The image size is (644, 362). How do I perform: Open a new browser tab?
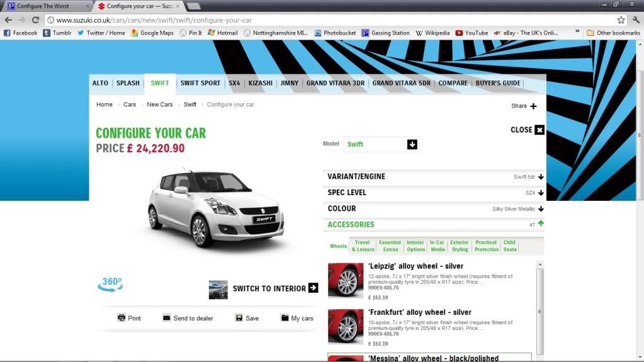pos(193,6)
